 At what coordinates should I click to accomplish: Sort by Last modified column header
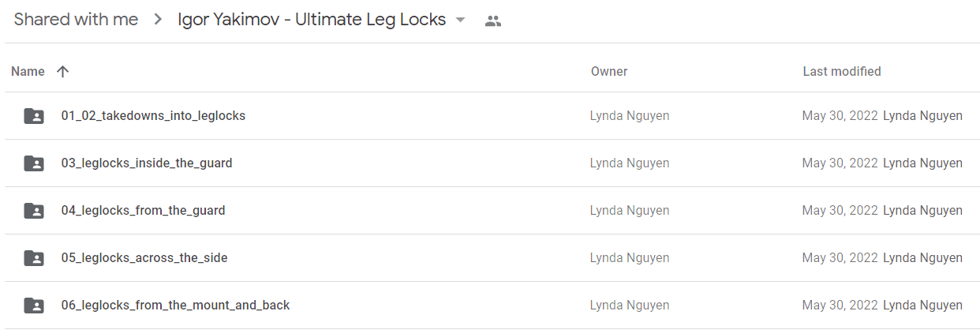point(842,71)
